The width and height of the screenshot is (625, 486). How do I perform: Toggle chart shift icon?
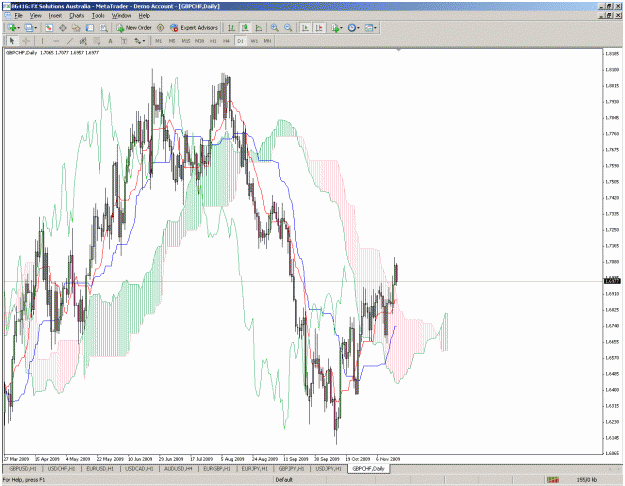[319, 28]
